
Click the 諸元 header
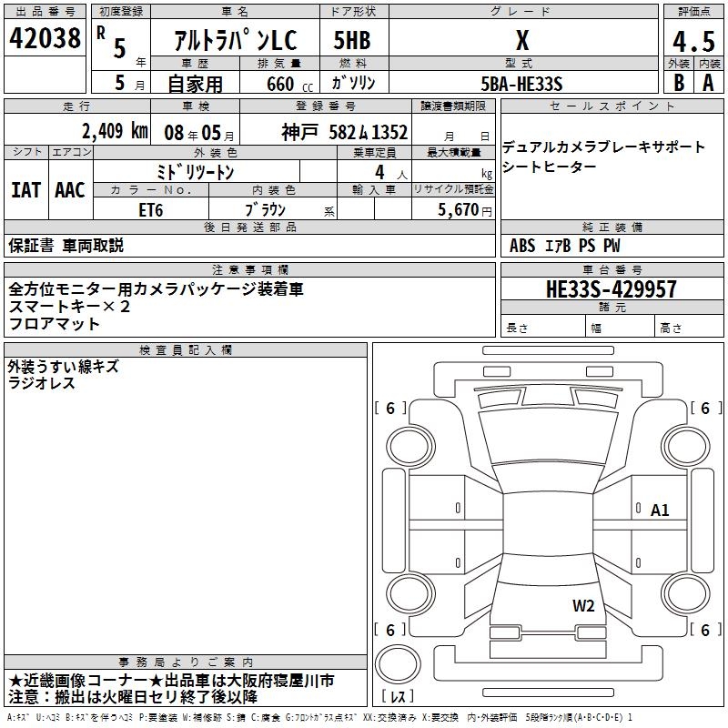(x=612, y=308)
